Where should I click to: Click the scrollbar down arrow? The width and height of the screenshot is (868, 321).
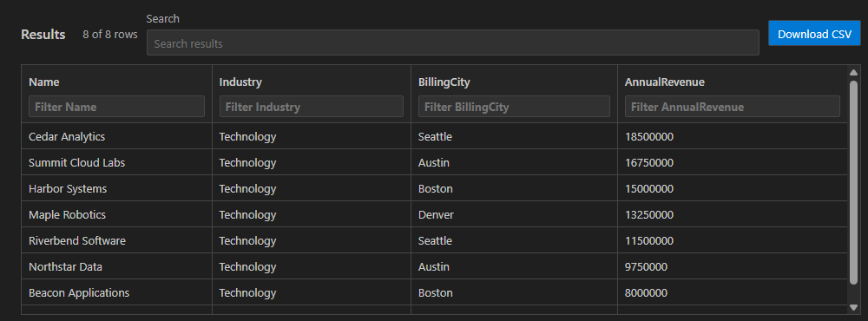[853, 307]
